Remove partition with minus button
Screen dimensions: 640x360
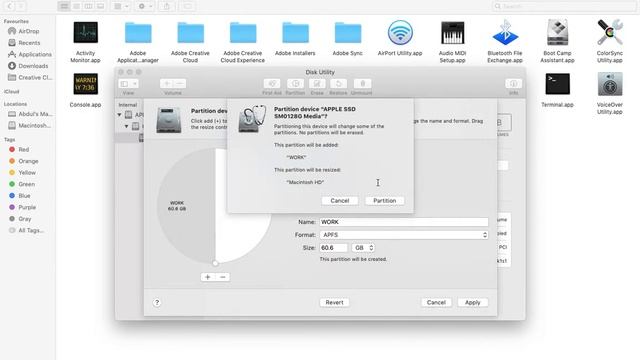(222, 277)
